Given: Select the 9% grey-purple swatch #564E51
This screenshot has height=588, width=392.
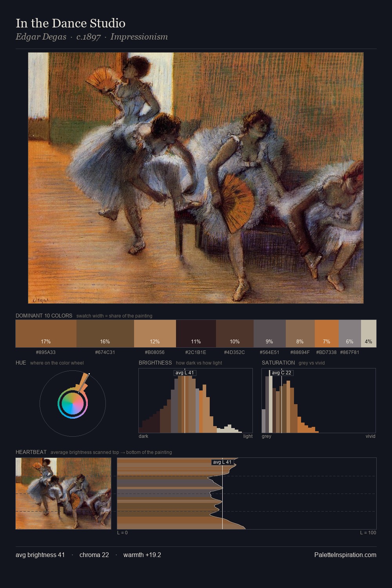Looking at the screenshot, I should 270,334.
